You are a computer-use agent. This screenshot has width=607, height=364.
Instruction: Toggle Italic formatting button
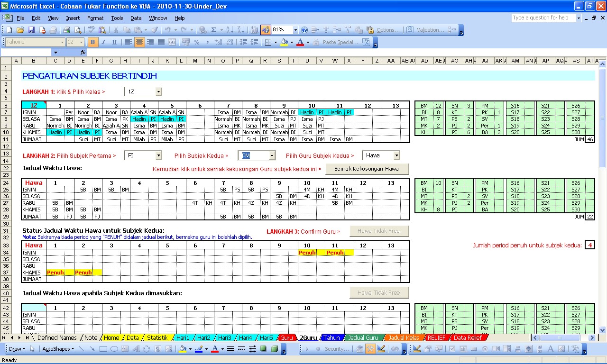click(104, 42)
